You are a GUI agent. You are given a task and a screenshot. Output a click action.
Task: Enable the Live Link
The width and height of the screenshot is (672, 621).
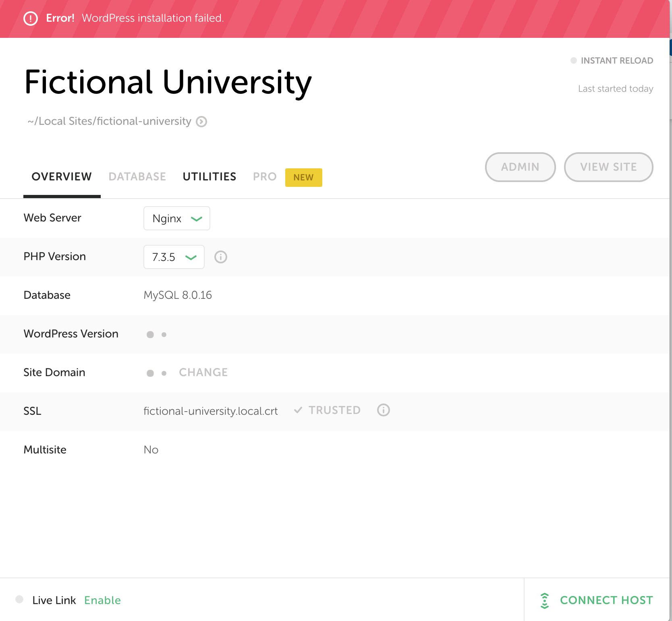tap(103, 600)
